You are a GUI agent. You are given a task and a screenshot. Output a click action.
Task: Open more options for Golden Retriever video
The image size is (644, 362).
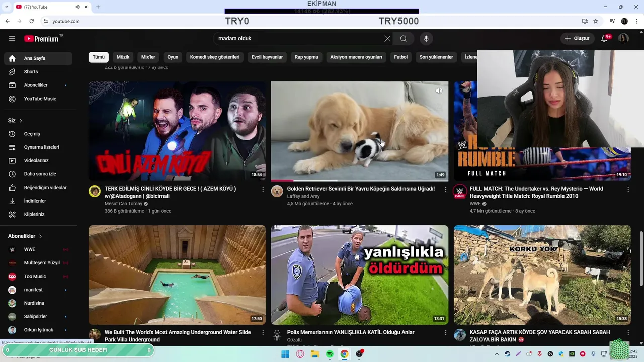pyautogui.click(x=445, y=189)
